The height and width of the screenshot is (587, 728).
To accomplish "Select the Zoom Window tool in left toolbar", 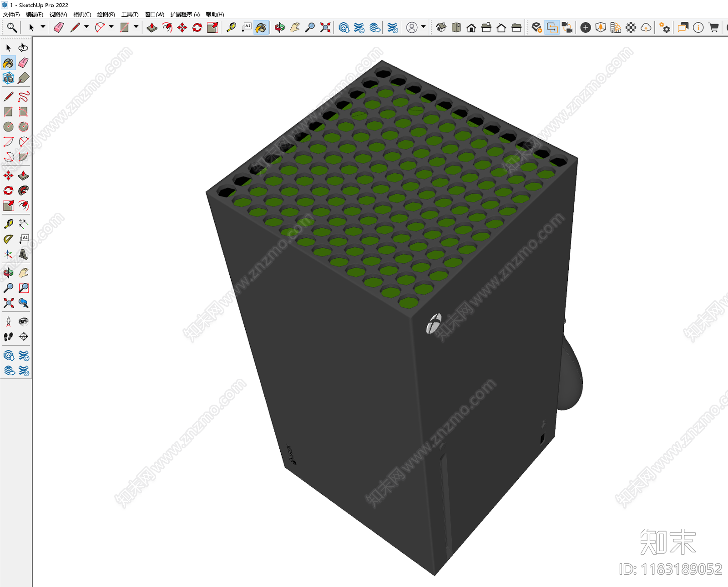I will pyautogui.click(x=23, y=288).
